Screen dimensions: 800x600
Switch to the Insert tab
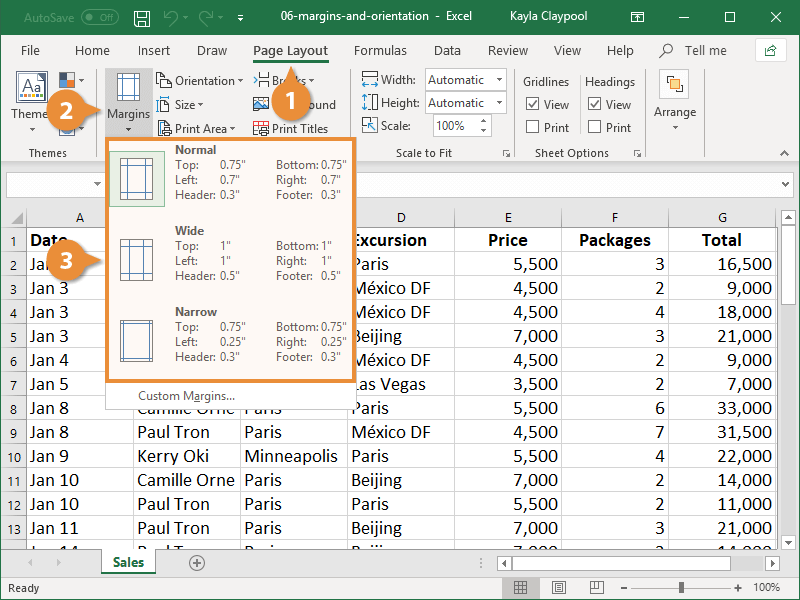coord(154,51)
